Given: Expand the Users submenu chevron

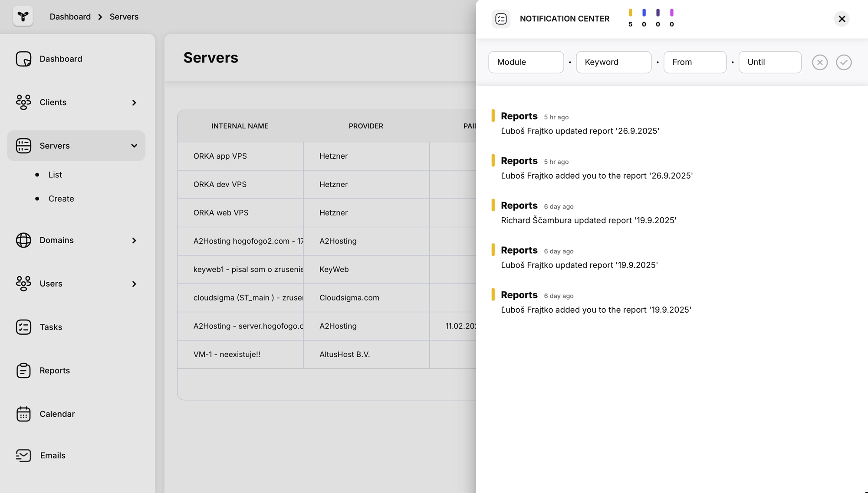Looking at the screenshot, I should coord(134,284).
